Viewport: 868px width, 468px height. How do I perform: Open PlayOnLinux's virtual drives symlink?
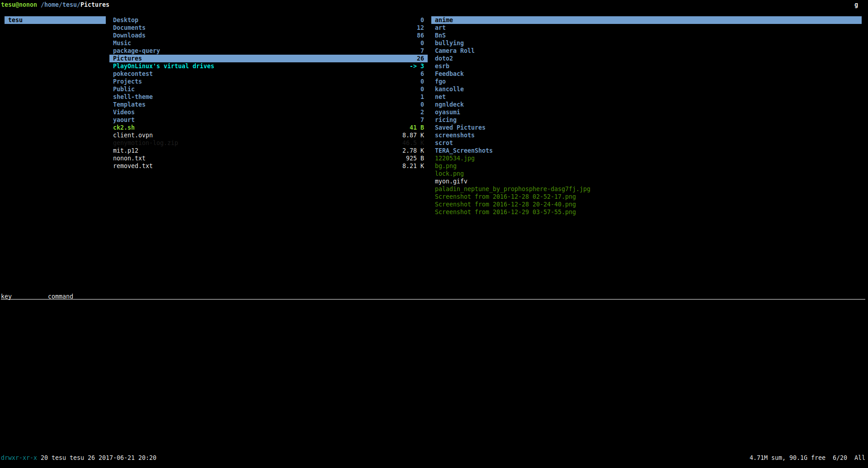tap(164, 66)
